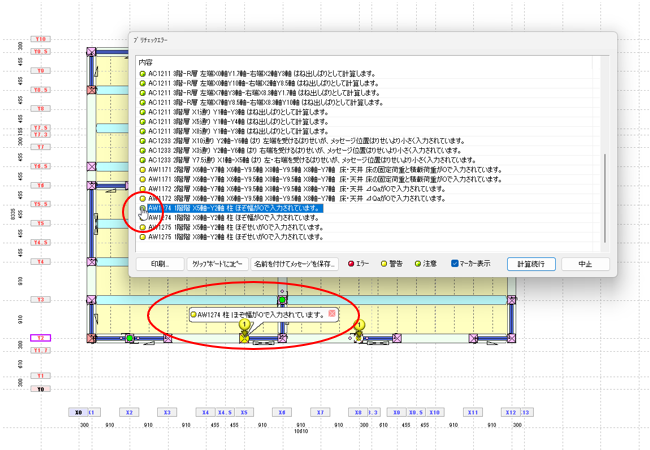This screenshot has height=450, width=650.
Task: Click the green icon of AC1211 X0軸Y1.7軸 row
Action: click(143, 74)
